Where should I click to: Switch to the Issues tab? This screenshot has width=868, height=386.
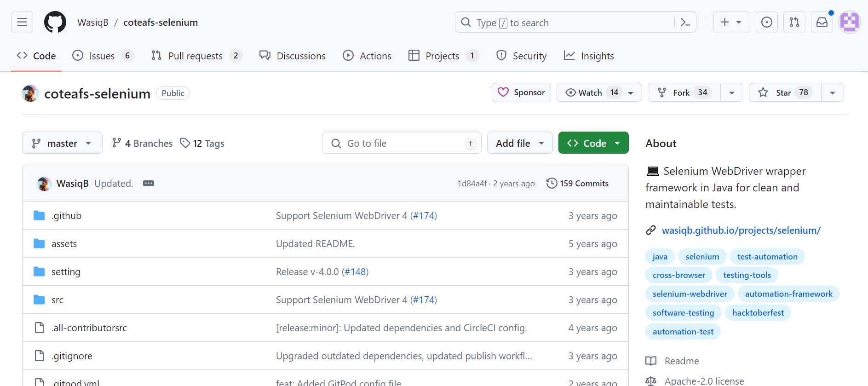(x=102, y=56)
